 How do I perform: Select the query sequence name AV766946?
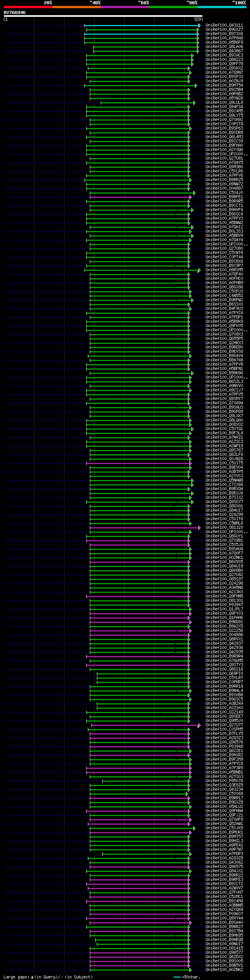click(15, 12)
